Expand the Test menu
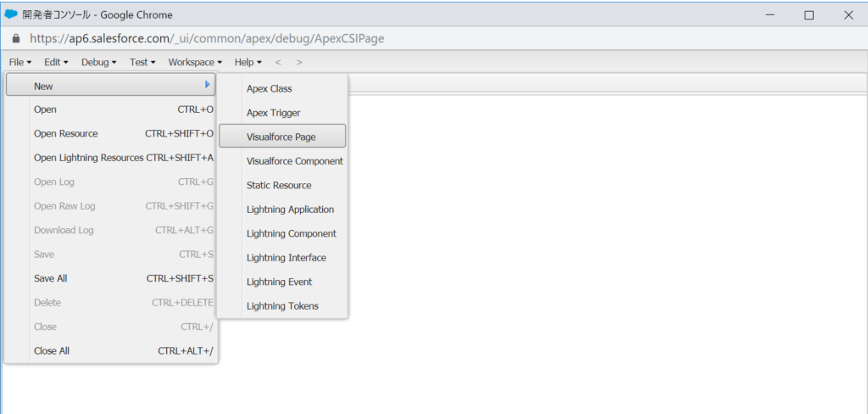868x414 pixels. pos(142,62)
